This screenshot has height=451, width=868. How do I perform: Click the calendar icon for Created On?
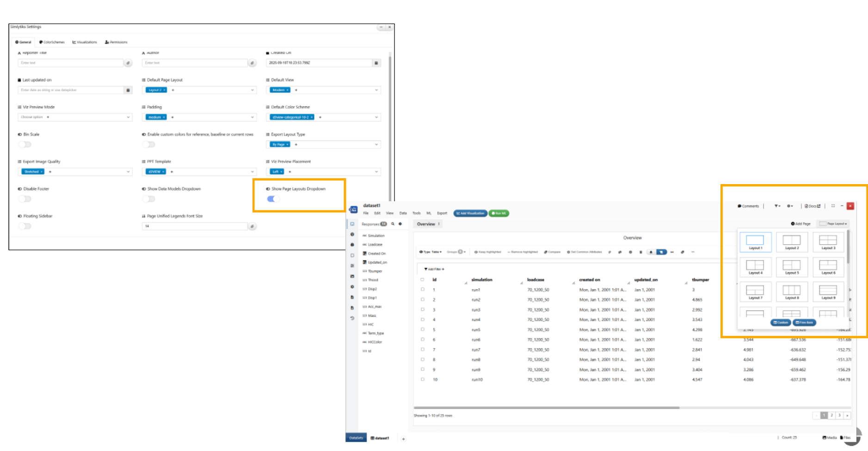376,63
